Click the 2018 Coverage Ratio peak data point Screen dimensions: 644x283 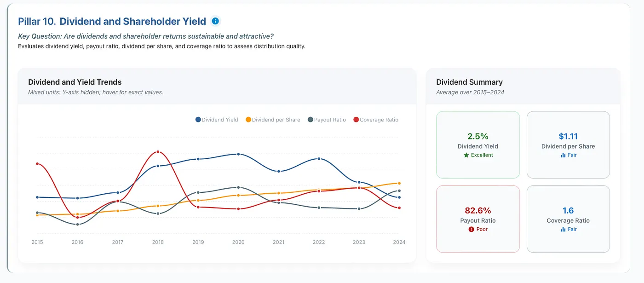(158, 151)
